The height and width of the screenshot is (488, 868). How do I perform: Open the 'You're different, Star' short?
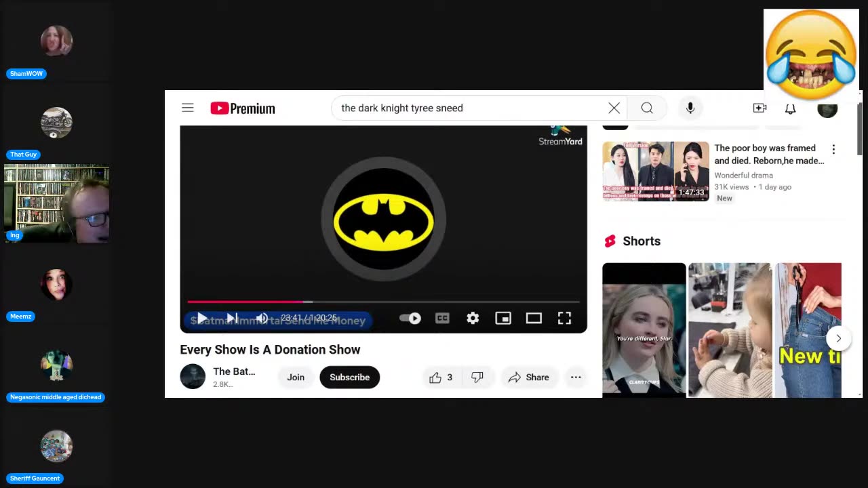644,329
